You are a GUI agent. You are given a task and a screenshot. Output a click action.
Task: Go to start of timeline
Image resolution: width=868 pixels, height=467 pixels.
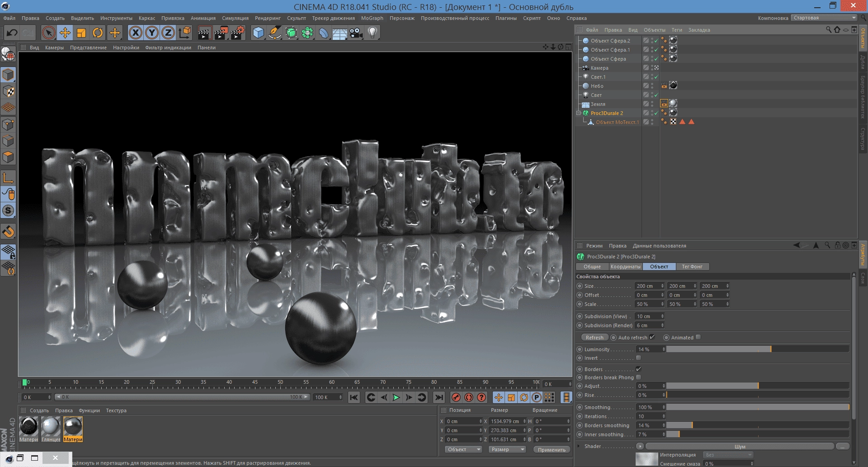354,397
